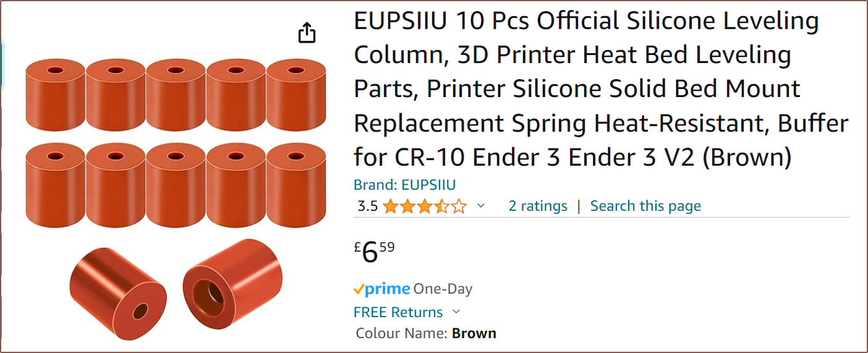
Task: Open the 2 ratings link
Action: [x=538, y=206]
